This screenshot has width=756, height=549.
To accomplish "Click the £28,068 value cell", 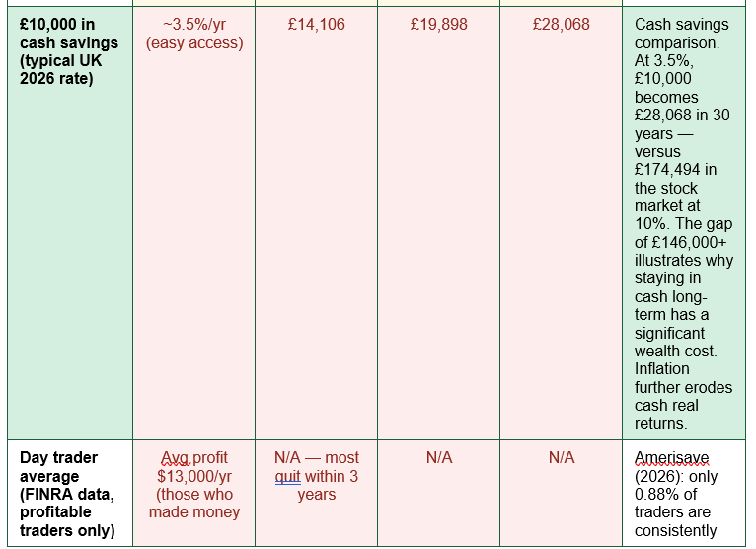I will point(562,223).
